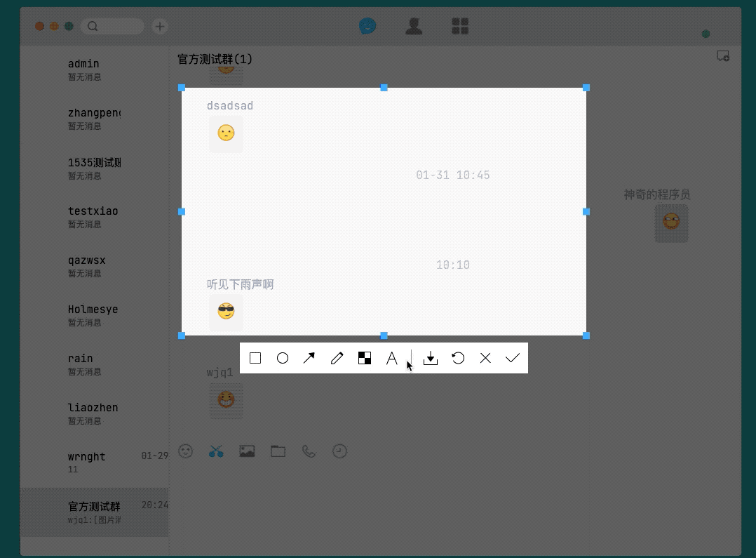The height and width of the screenshot is (558, 756).
Task: Select the ellipse annotation tool
Action: click(283, 358)
